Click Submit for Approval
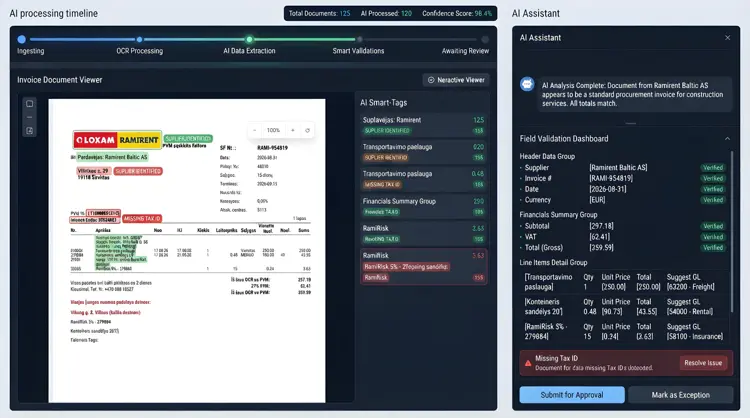This screenshot has width=750, height=418. tap(572, 395)
